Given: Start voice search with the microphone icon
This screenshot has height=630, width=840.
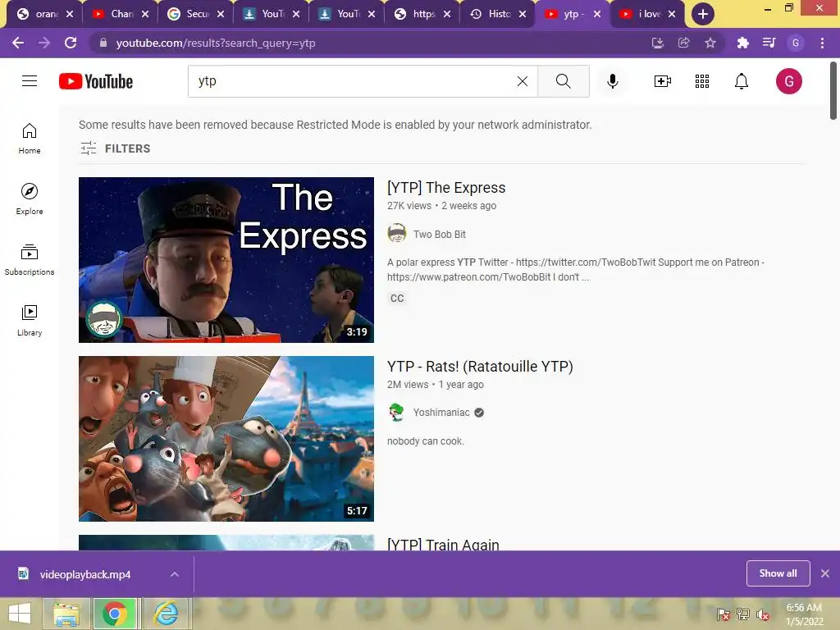Looking at the screenshot, I should (612, 81).
